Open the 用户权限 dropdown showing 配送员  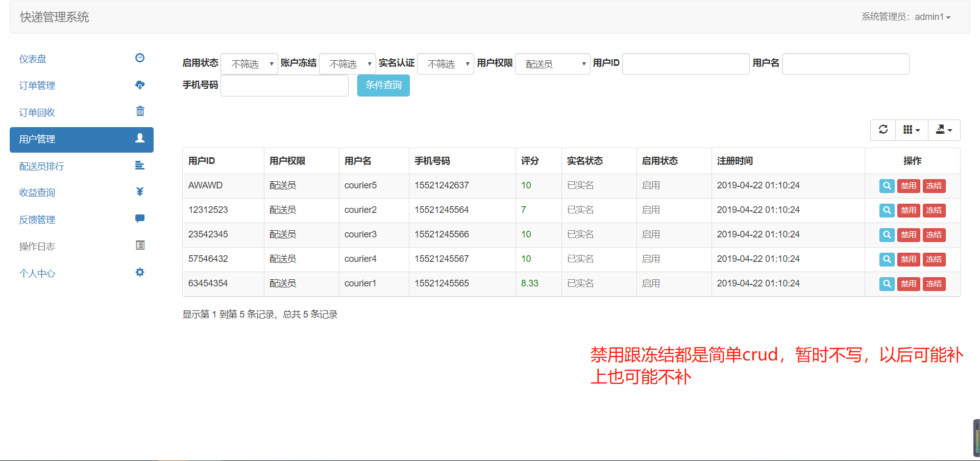click(x=553, y=64)
